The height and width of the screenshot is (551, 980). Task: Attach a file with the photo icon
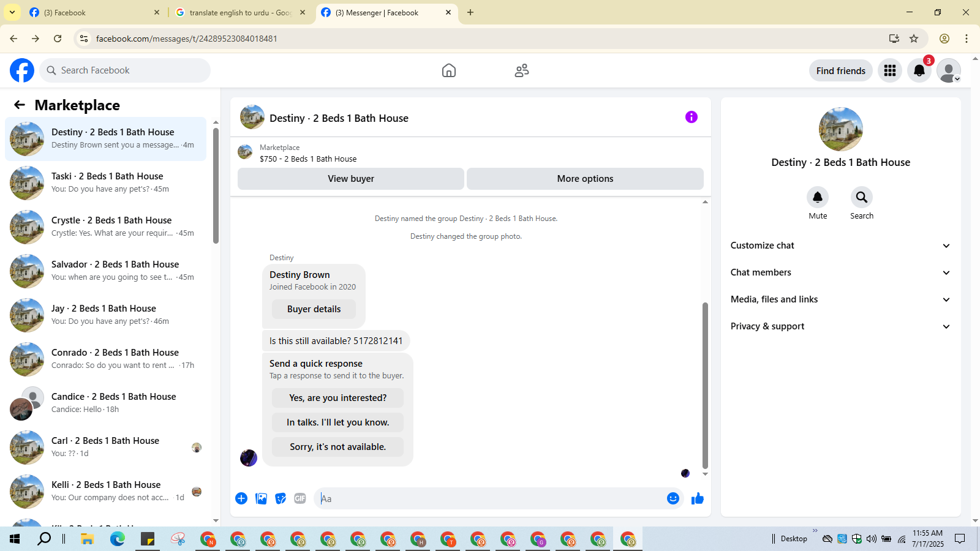(261, 498)
